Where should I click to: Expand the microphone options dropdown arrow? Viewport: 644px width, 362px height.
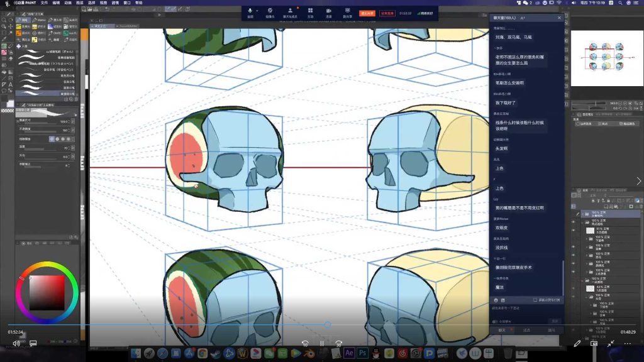pos(257,11)
